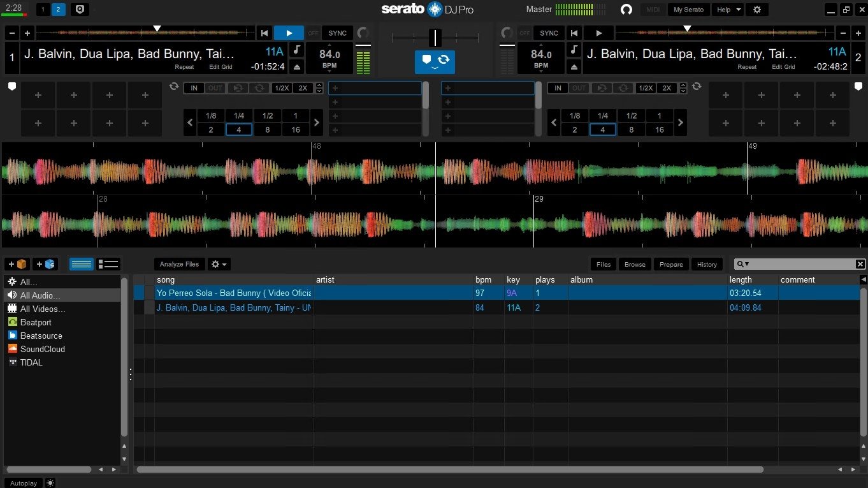Toggle Repeat on deck 2
The height and width of the screenshot is (488, 868).
pos(747,67)
